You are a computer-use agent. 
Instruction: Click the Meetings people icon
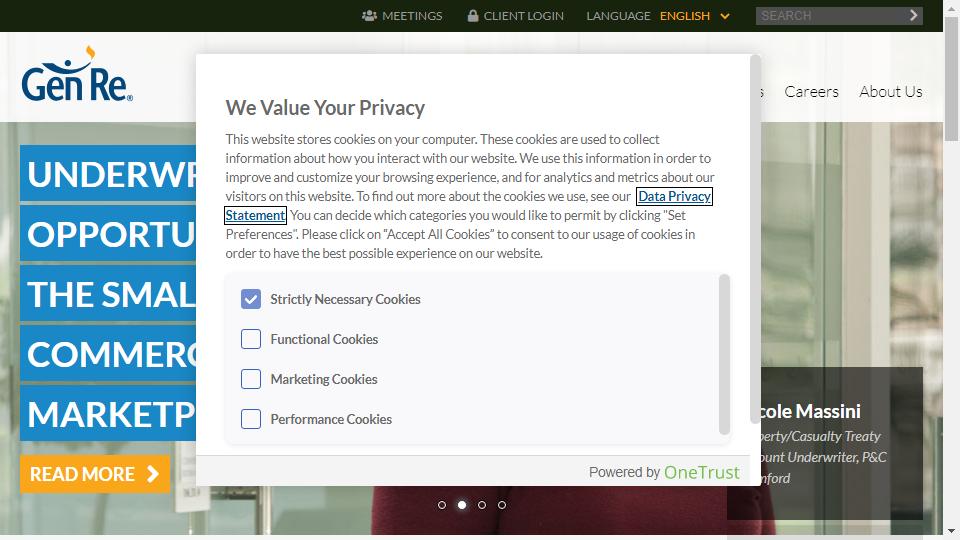[x=369, y=16]
